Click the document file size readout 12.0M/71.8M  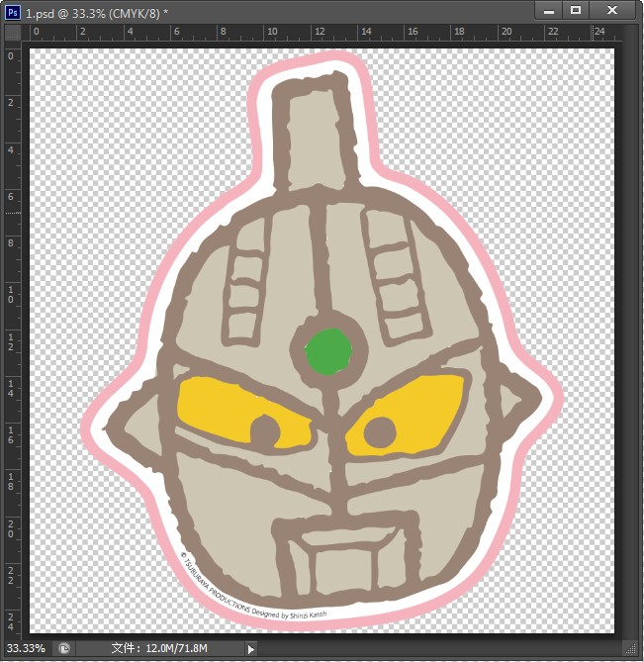[158, 648]
